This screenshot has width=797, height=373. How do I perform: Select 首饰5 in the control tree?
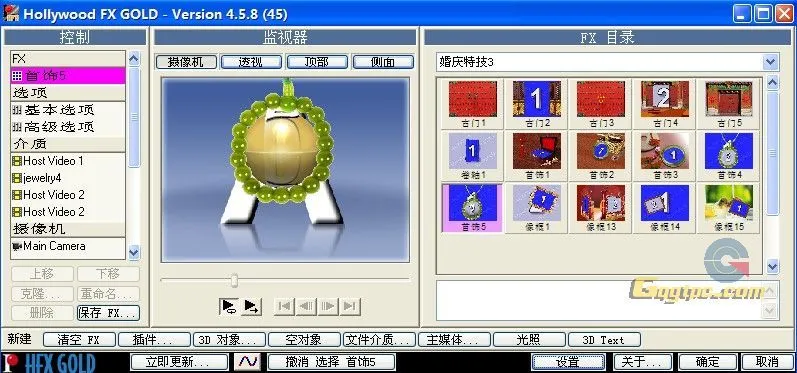tap(68, 76)
